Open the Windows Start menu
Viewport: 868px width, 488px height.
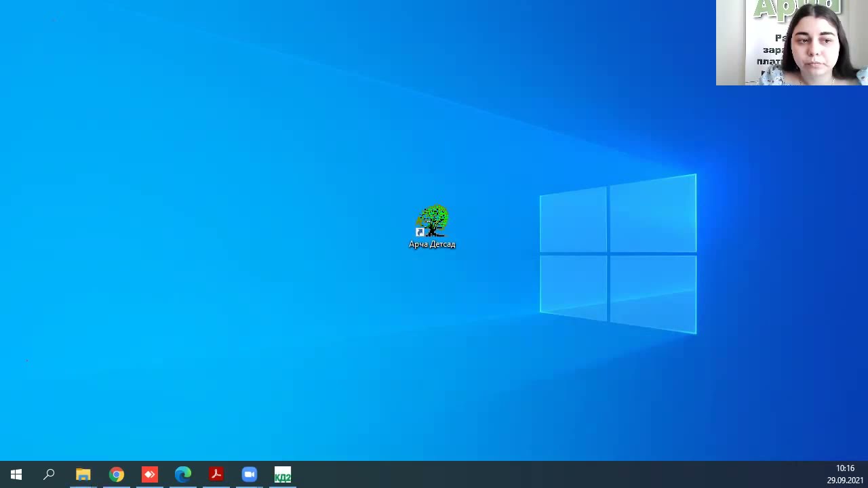point(16,474)
